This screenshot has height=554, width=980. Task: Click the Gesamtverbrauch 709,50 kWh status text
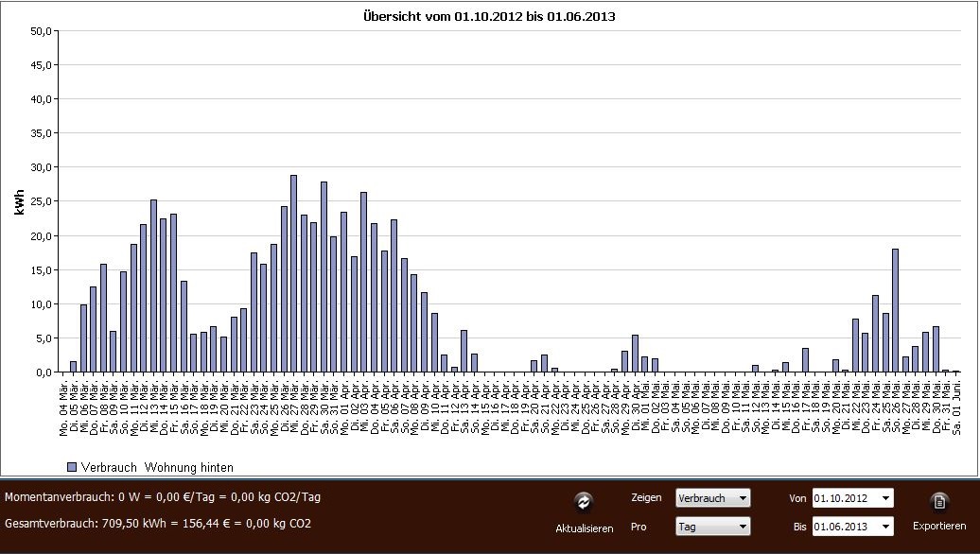[158, 523]
